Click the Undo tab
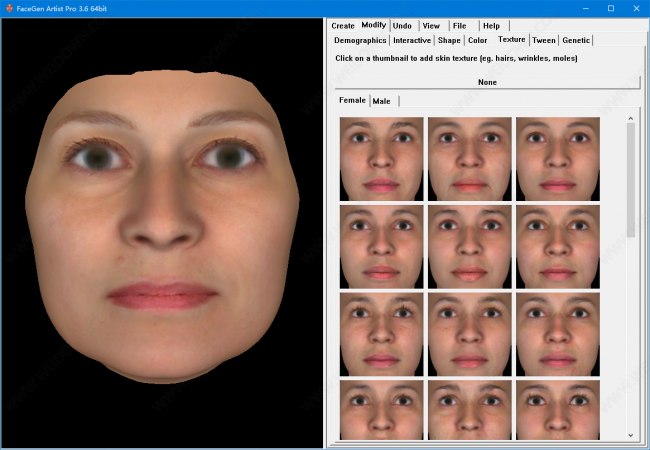The height and width of the screenshot is (450, 650). pyautogui.click(x=402, y=25)
